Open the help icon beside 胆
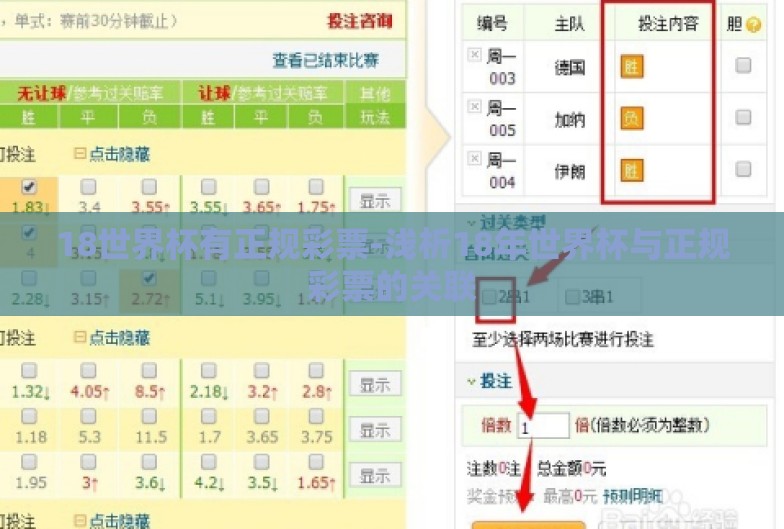The height and width of the screenshot is (529, 784). coord(753,24)
